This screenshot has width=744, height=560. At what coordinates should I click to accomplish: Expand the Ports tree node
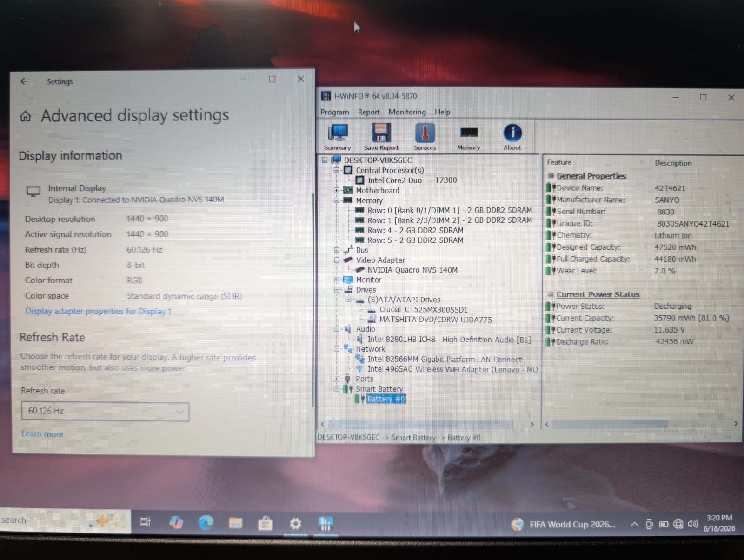(337, 379)
